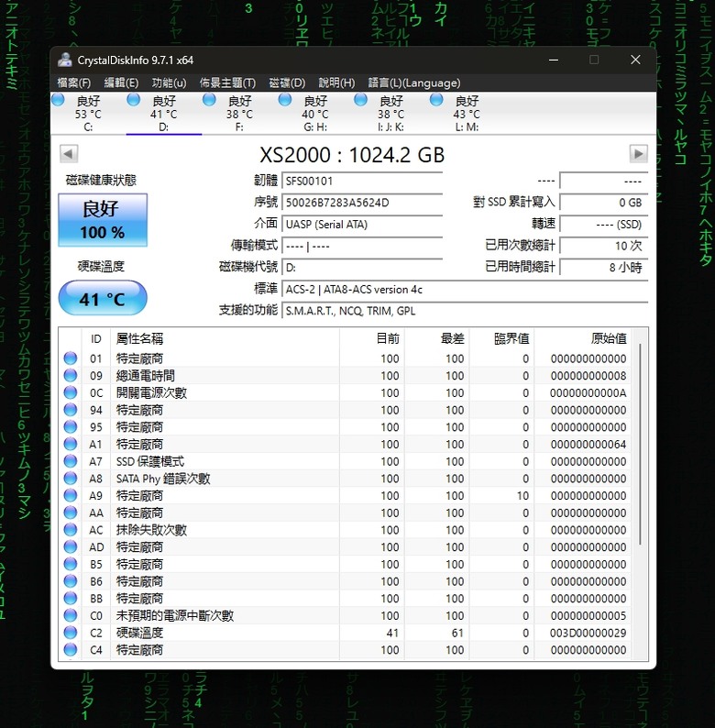Open the 檔案(F) menu
715x728 pixels.
click(74, 83)
